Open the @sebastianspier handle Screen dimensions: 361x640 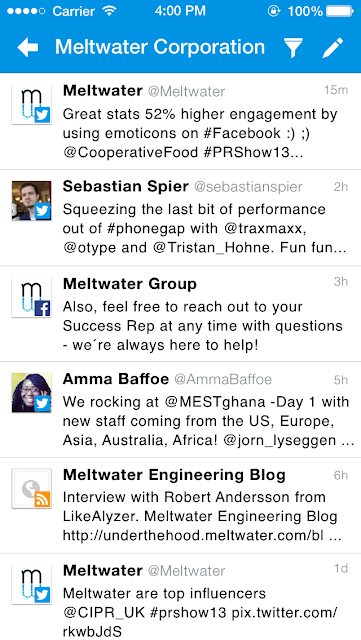point(248,187)
